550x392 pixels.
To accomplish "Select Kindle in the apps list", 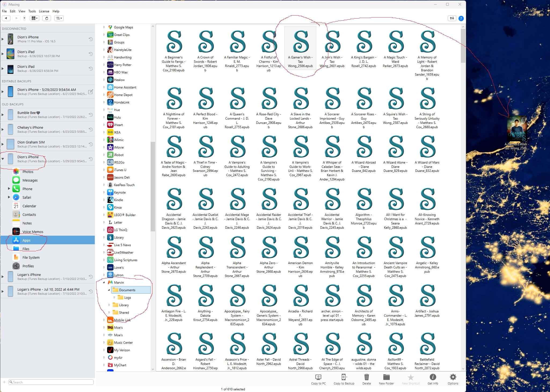I will click(118, 200).
